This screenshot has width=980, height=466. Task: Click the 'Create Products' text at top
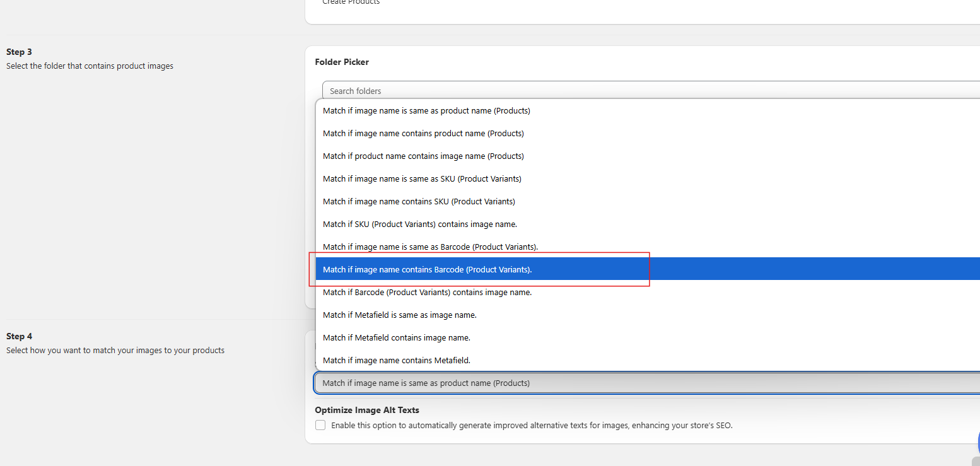[x=351, y=3]
